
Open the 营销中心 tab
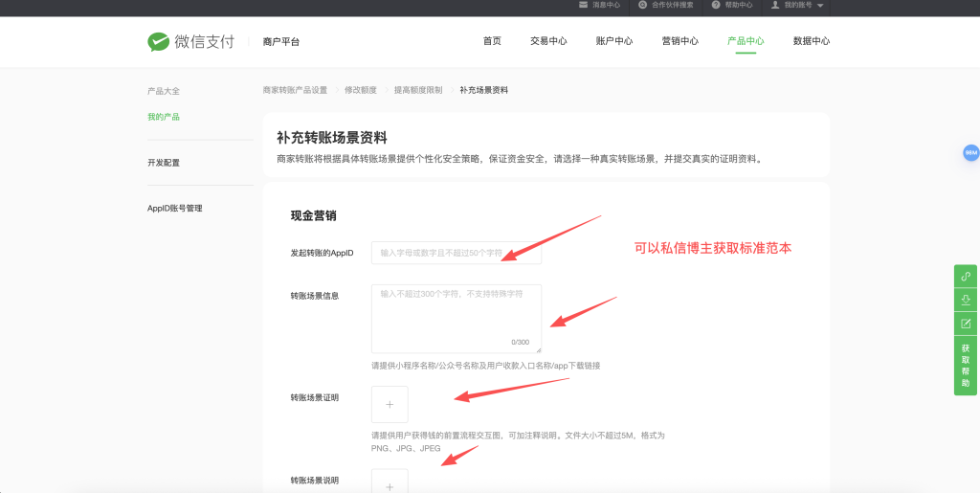[x=680, y=41]
